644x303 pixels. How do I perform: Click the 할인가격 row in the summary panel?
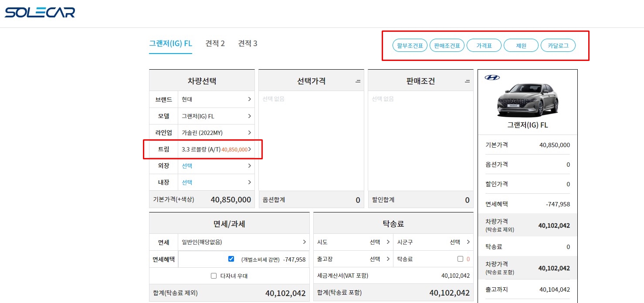[528, 184]
